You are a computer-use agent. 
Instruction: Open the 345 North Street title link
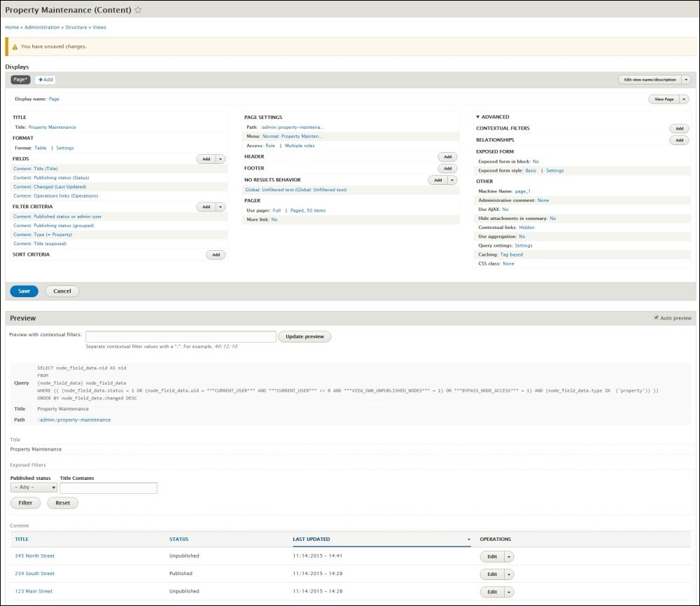[35, 556]
